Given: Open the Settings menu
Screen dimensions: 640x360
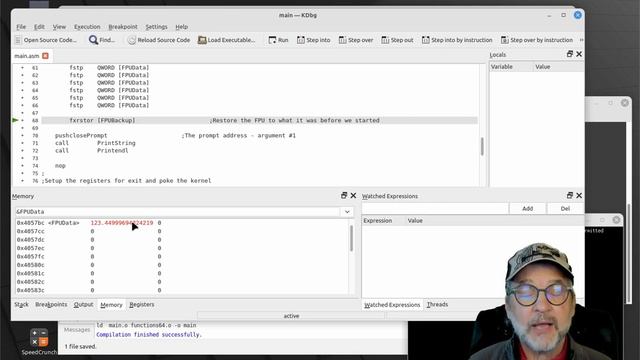Looking at the screenshot, I should coord(156,27).
